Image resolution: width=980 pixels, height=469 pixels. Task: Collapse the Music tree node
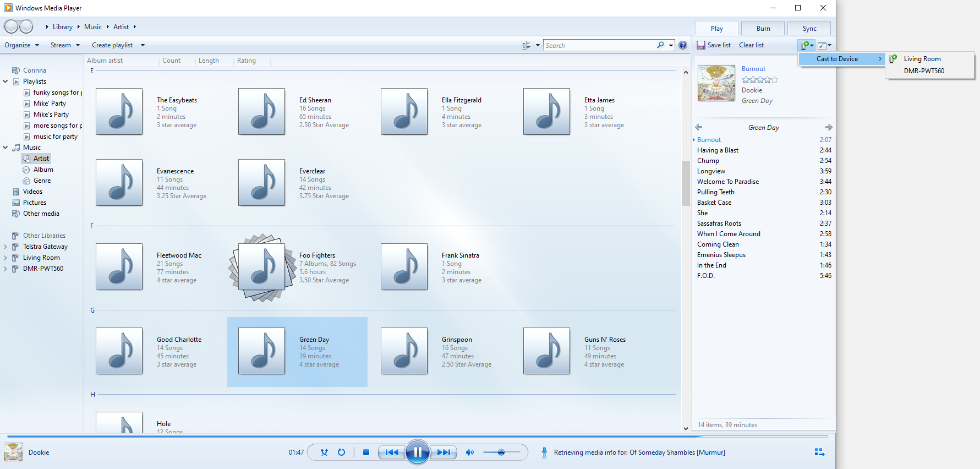(6, 148)
